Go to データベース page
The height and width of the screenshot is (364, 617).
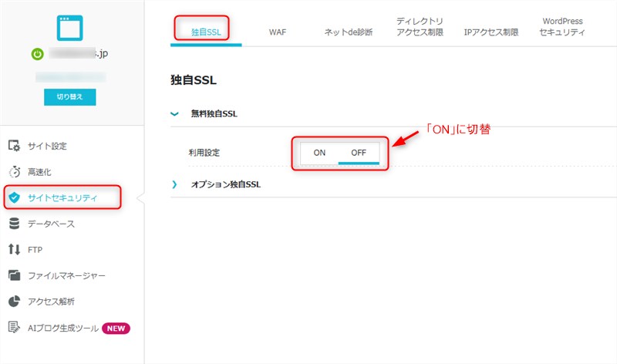[51, 224]
